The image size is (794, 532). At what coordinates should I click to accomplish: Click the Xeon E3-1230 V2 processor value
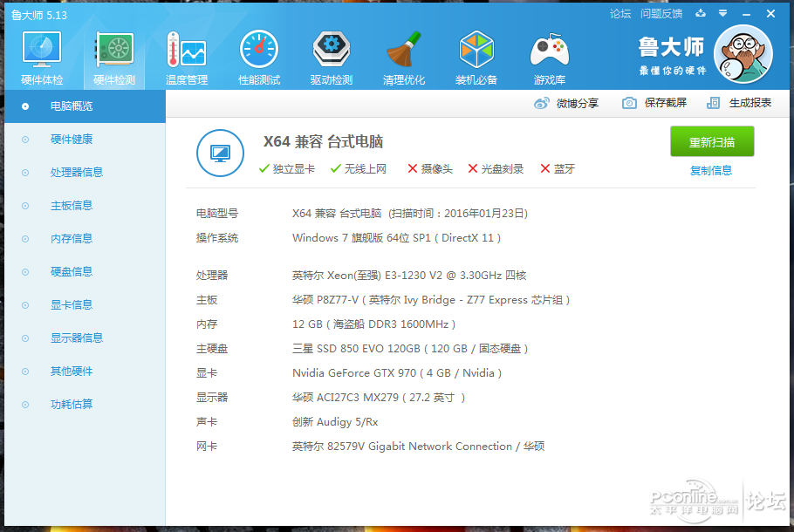[x=409, y=276]
